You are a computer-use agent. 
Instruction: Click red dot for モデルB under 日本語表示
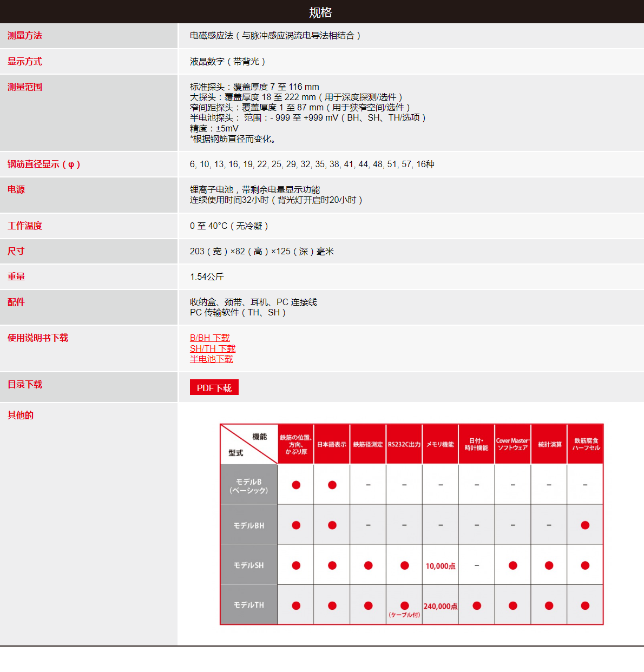pyautogui.click(x=332, y=485)
